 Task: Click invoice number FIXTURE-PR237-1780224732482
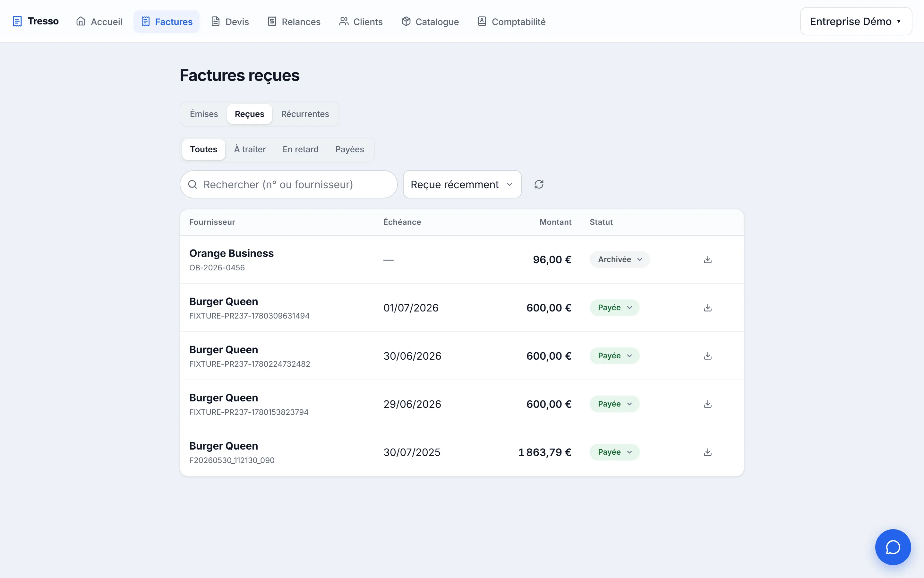click(250, 364)
